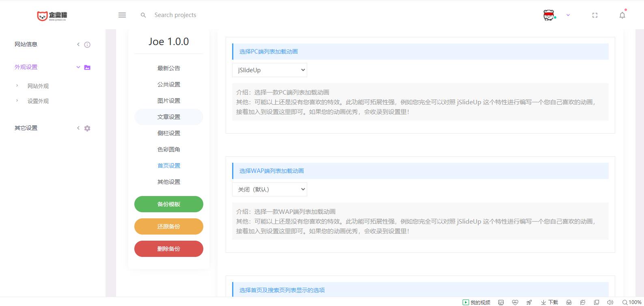Open the dropdown arrow next to avatar
This screenshot has width=644, height=306.
[x=568, y=15]
